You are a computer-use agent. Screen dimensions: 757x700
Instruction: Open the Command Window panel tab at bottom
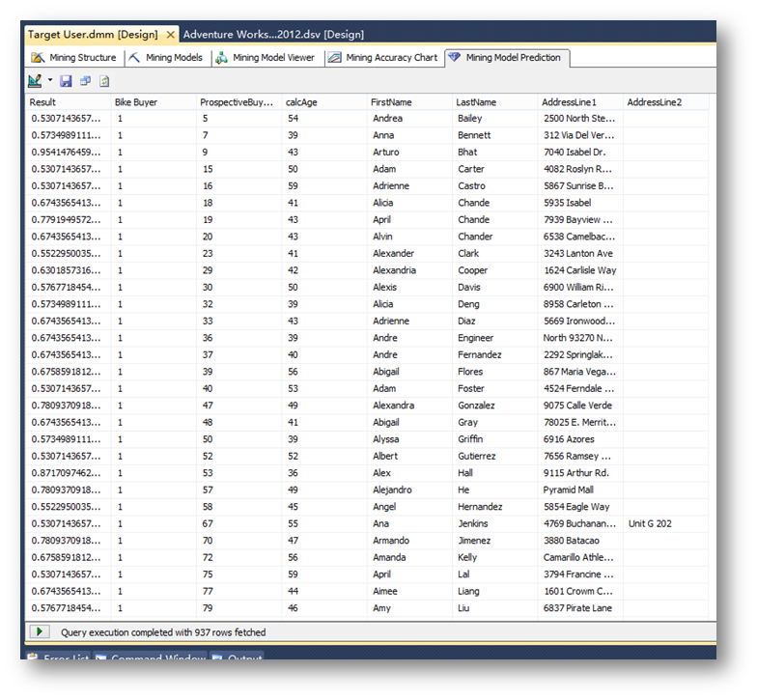[156, 659]
